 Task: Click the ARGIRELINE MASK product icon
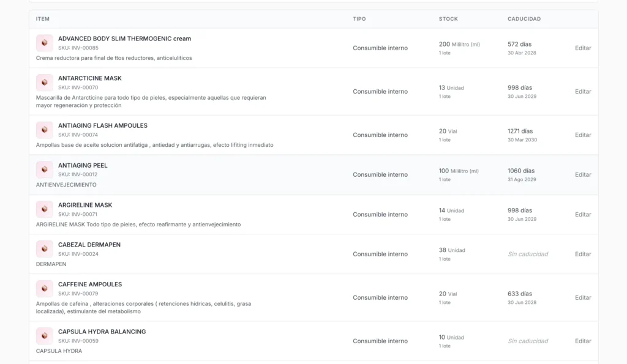point(44,209)
